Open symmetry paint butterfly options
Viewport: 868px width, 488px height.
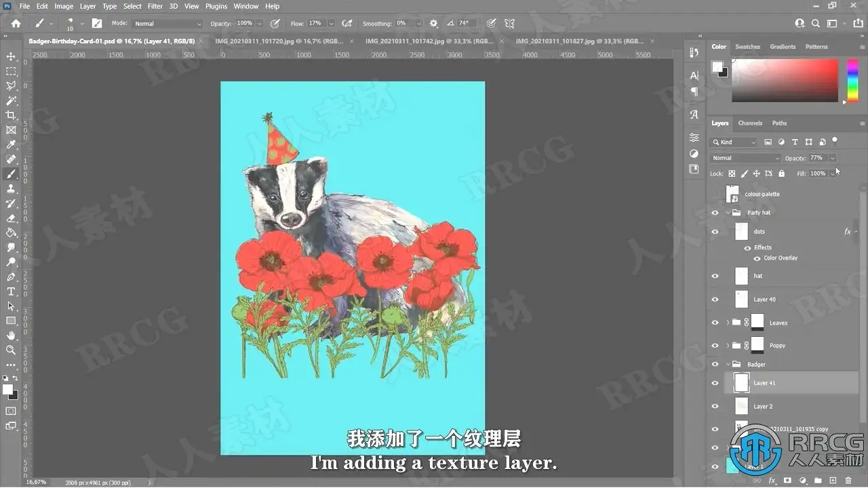509,23
